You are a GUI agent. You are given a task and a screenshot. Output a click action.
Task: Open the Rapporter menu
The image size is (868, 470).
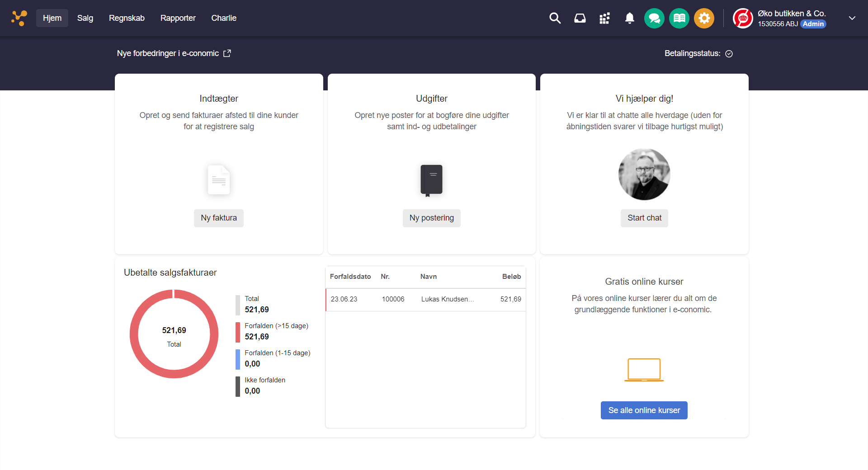tap(178, 18)
